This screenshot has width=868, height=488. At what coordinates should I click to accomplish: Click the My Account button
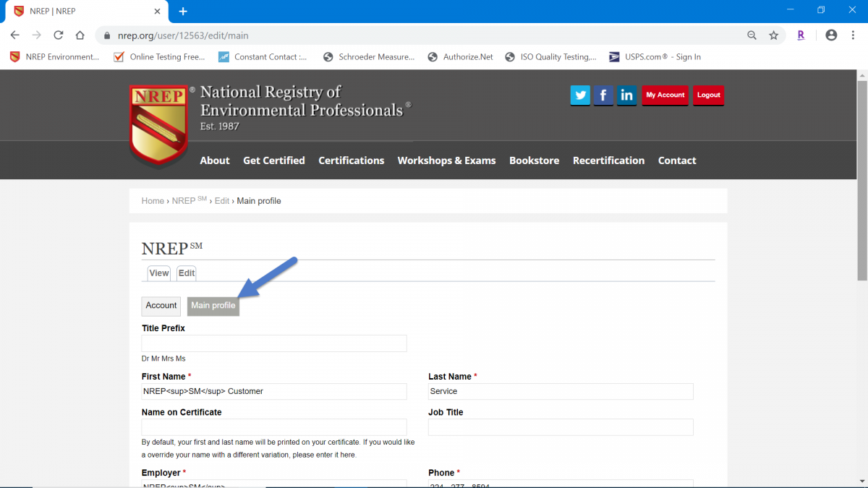tap(665, 95)
